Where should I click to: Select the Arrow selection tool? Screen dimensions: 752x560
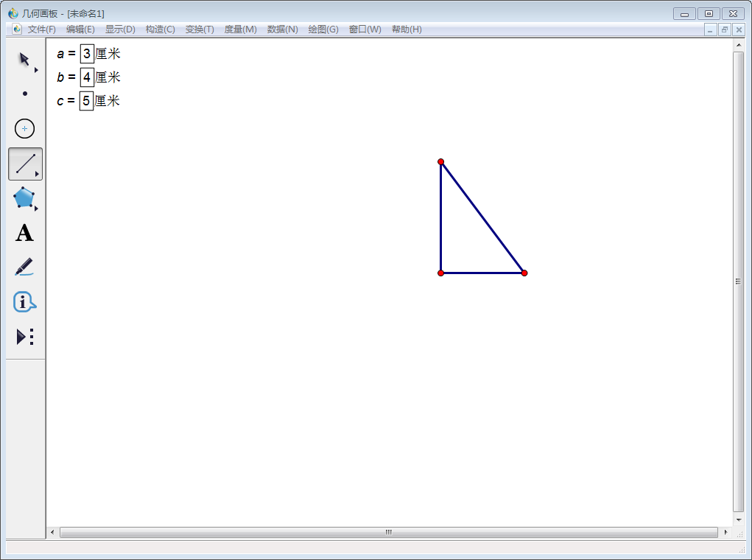pyautogui.click(x=24, y=59)
